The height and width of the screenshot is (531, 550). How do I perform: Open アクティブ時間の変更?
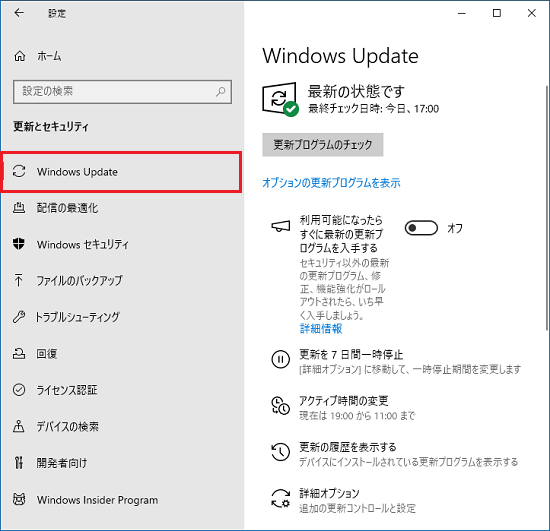343,401
